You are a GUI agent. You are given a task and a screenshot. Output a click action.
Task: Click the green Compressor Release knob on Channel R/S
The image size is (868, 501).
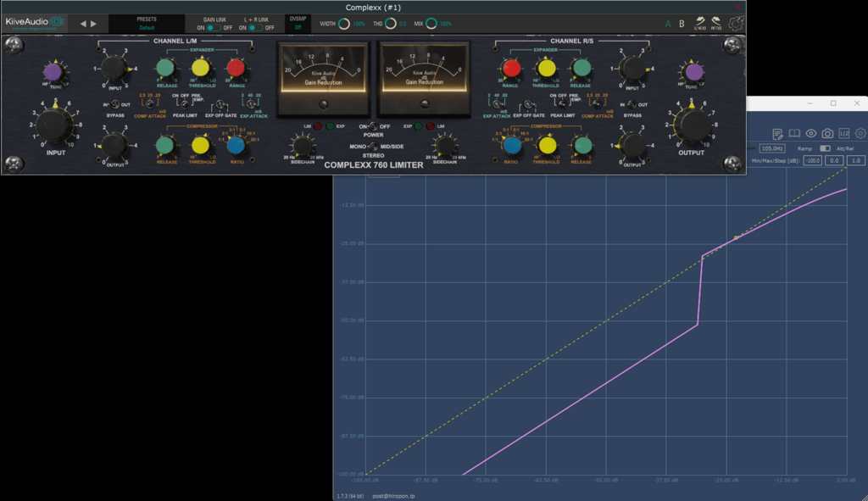click(581, 145)
